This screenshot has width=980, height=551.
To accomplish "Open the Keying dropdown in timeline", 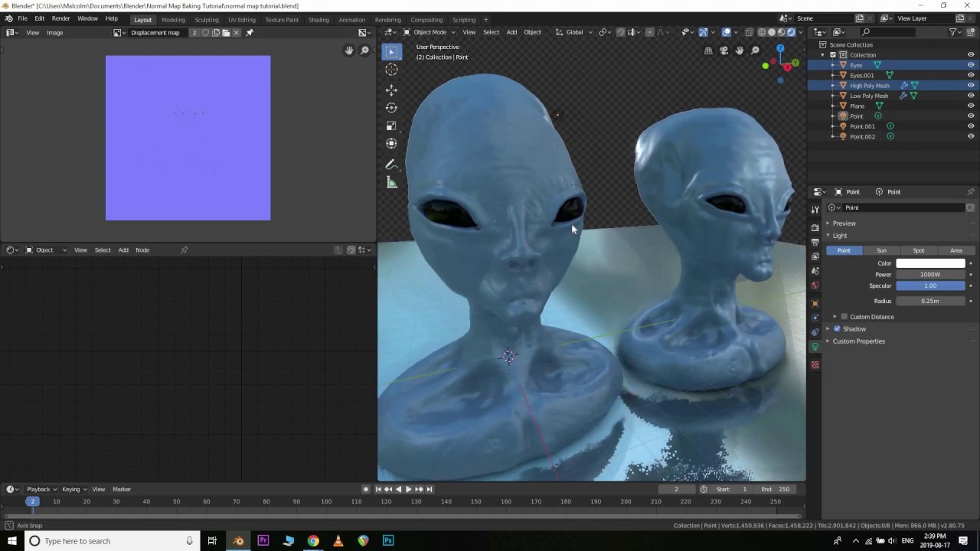I will click(x=73, y=489).
